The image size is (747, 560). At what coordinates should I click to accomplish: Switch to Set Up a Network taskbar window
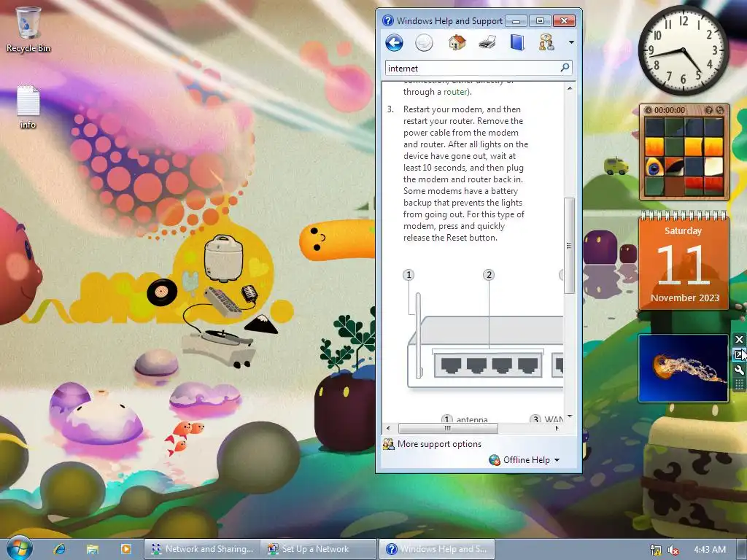coord(318,549)
